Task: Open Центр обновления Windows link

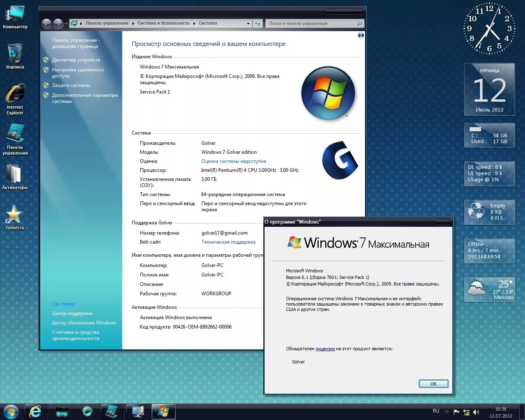Action: click(84, 323)
